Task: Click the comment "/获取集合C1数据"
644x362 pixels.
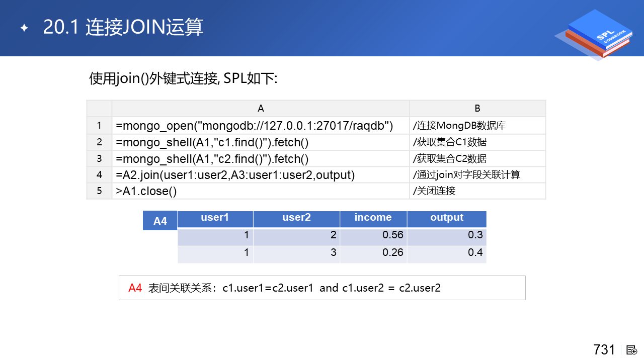Action: coord(450,142)
